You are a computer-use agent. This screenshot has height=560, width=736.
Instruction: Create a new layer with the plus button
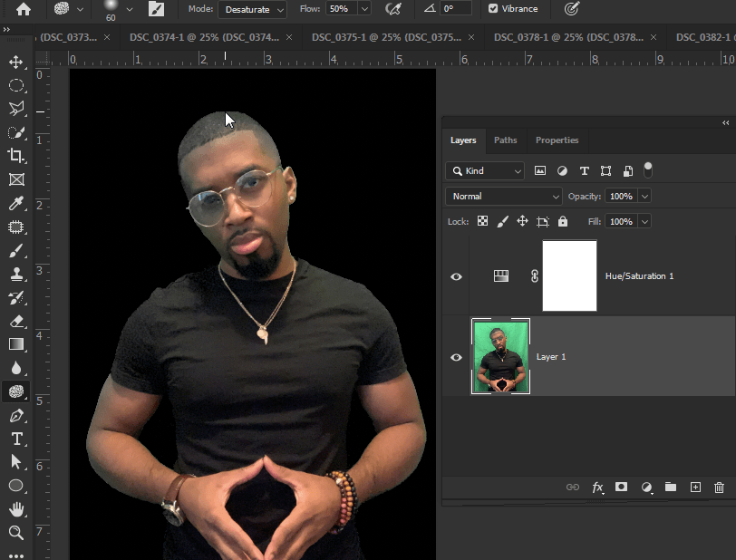(x=695, y=488)
